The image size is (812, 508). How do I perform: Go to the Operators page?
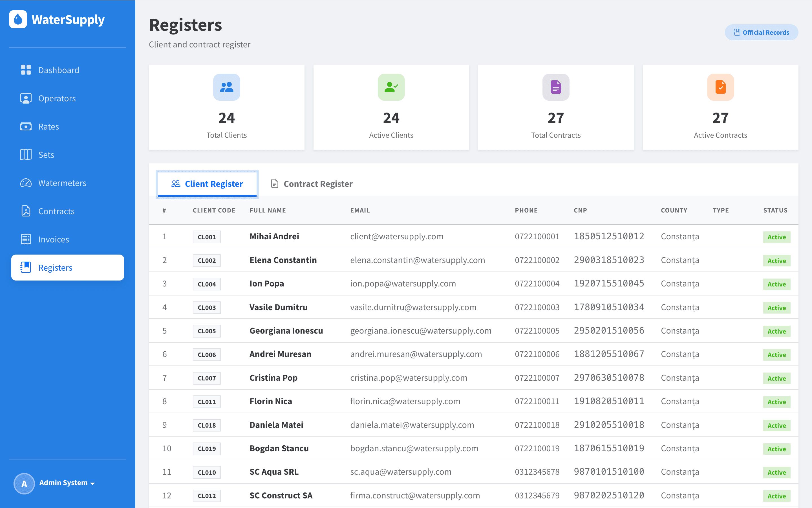[x=67, y=98]
